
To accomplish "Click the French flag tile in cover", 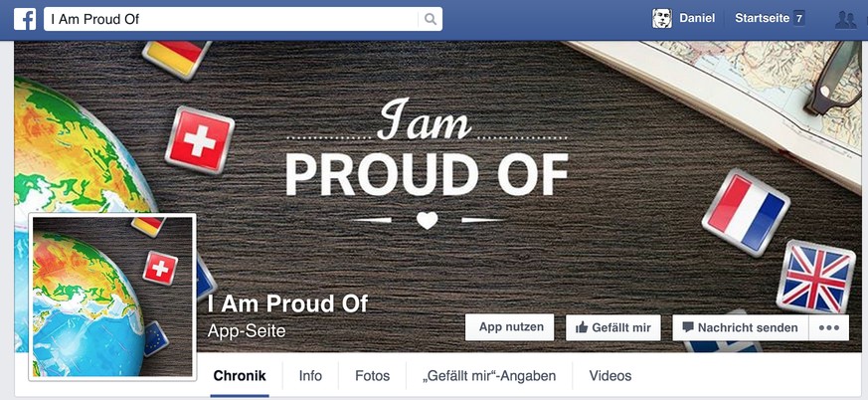I will point(746,212).
